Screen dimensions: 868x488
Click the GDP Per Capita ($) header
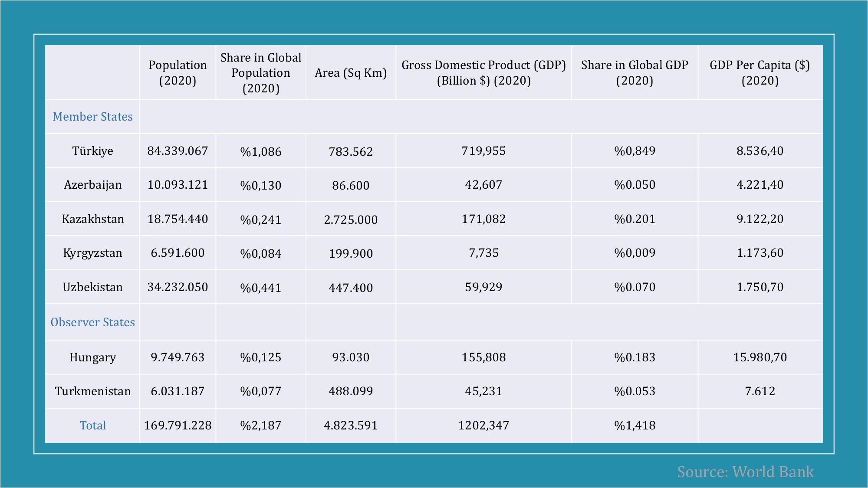point(759,73)
